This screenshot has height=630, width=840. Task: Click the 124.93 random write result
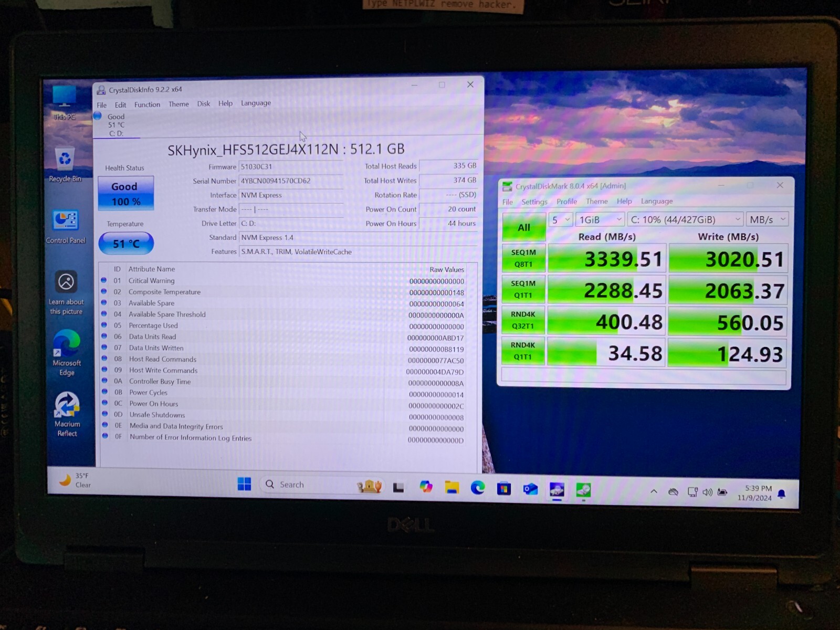tap(728, 354)
